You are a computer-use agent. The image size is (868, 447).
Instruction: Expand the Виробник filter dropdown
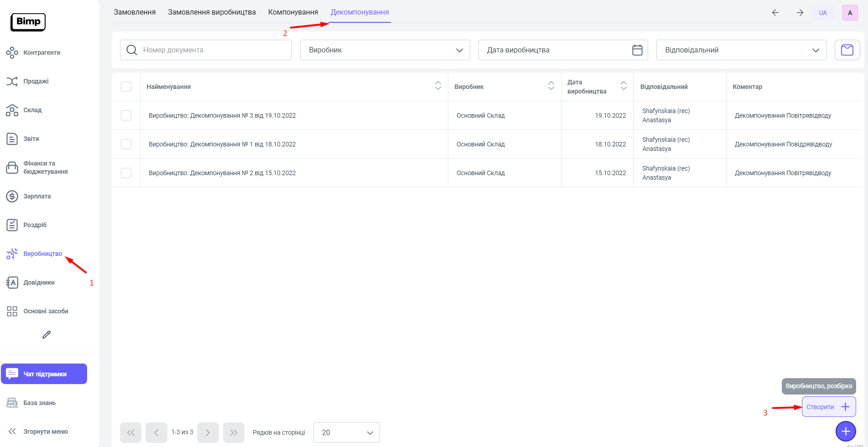tap(385, 50)
